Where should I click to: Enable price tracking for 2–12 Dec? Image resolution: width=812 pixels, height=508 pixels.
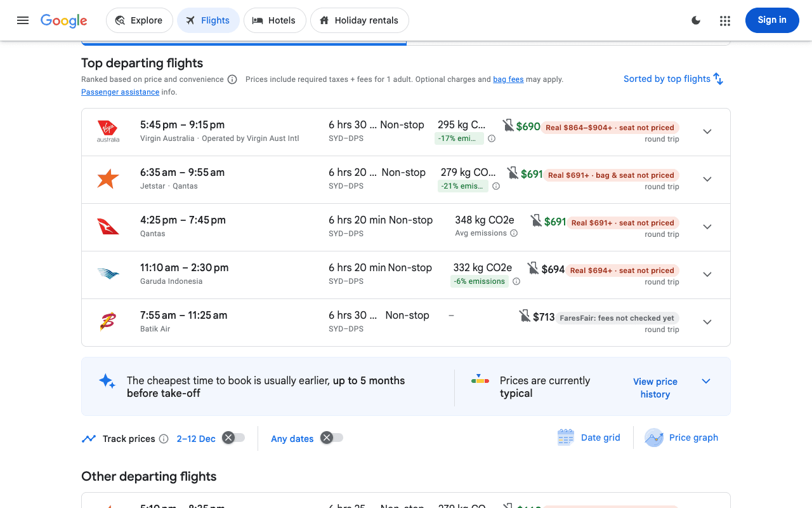pyautogui.click(x=233, y=438)
